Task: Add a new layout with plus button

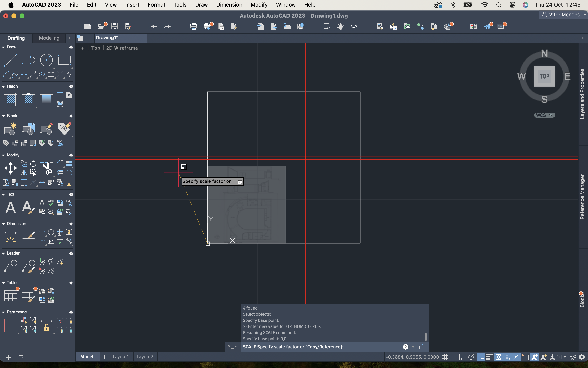Action: pyautogui.click(x=105, y=357)
